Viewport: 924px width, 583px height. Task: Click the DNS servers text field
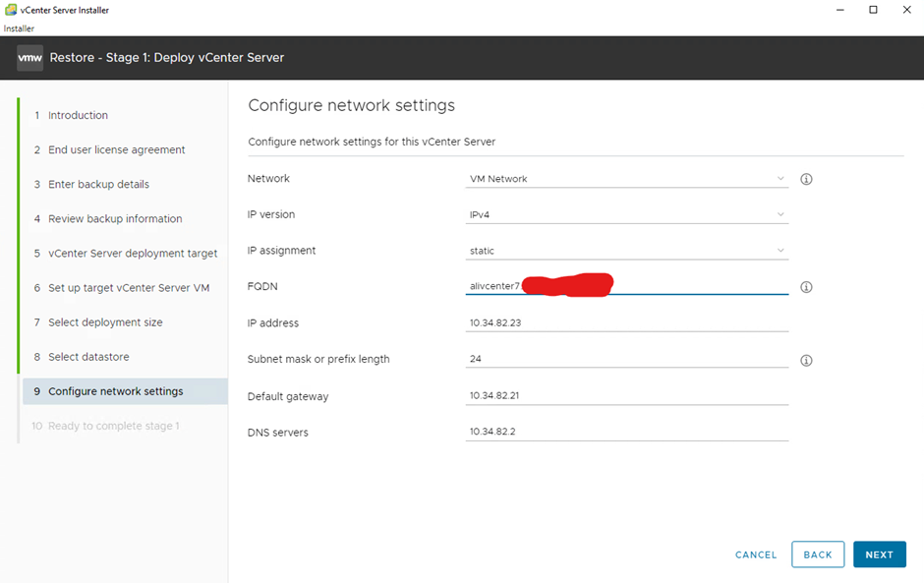626,433
